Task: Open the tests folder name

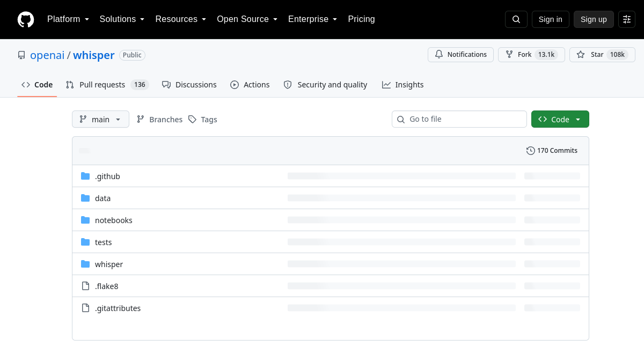Action: click(x=104, y=242)
